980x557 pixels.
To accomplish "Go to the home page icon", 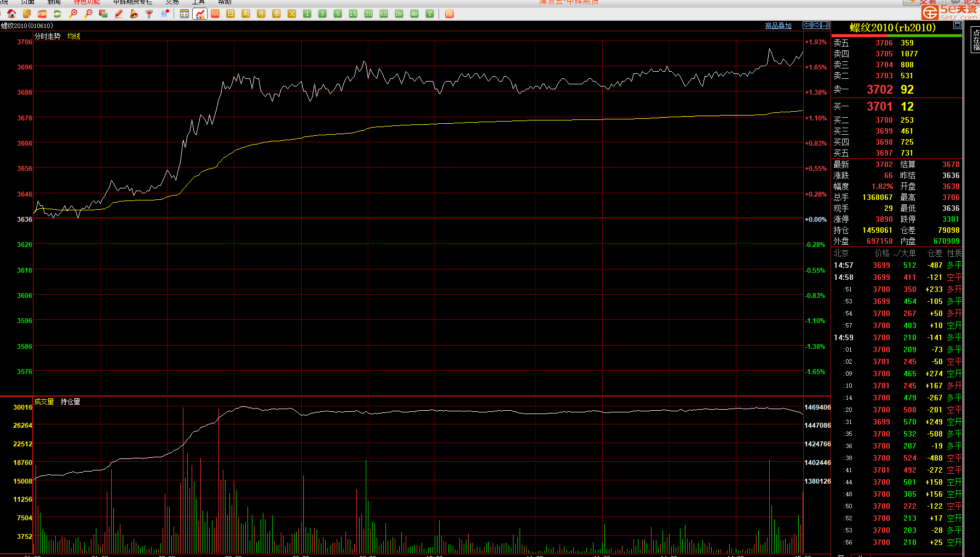I will 11,14.
